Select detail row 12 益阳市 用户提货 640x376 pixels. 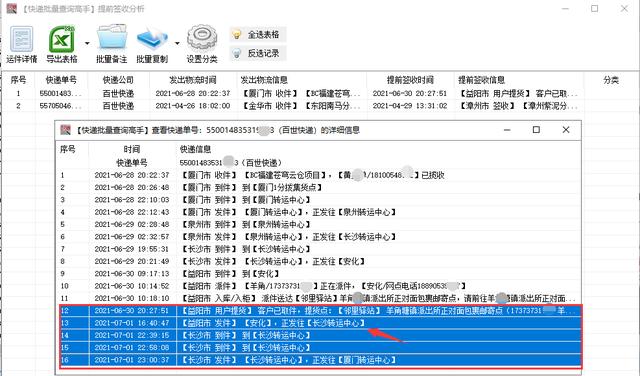pos(320,311)
